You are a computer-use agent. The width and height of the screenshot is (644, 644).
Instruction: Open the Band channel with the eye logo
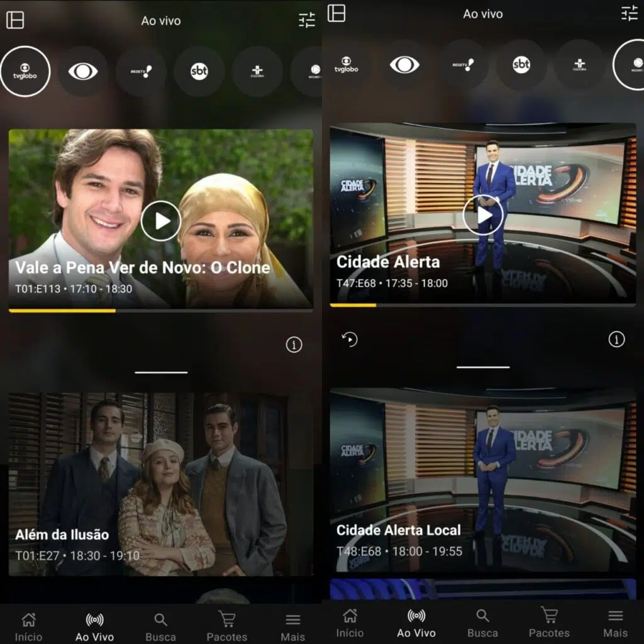point(84,72)
